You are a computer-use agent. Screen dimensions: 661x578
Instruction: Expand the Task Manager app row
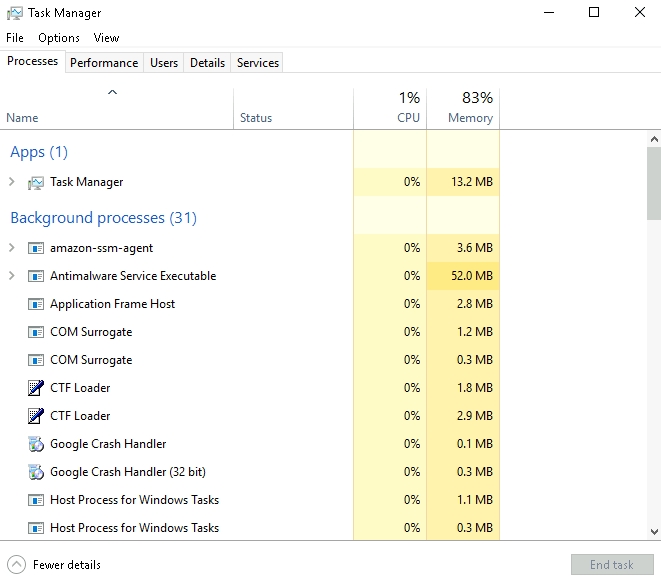[12, 182]
